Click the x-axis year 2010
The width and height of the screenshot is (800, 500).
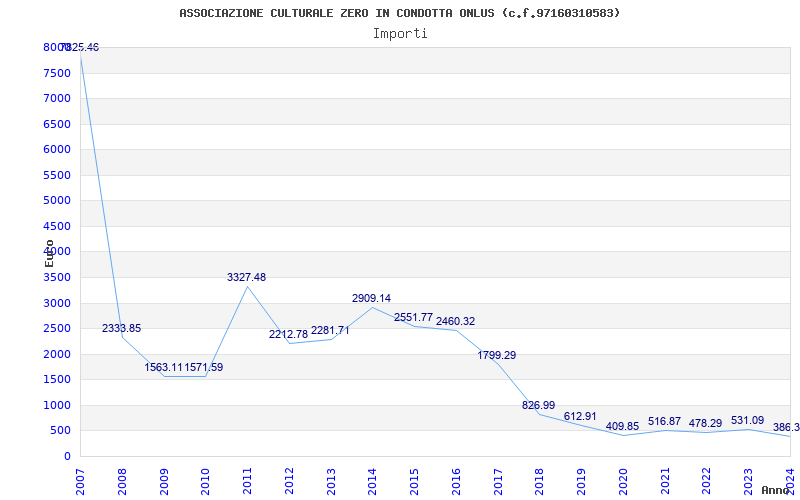tap(206, 482)
